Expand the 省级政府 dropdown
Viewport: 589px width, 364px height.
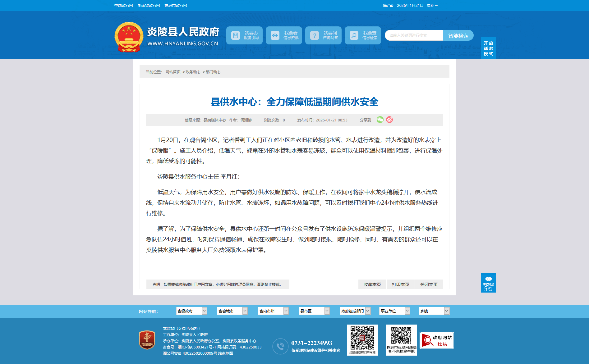coord(191,311)
